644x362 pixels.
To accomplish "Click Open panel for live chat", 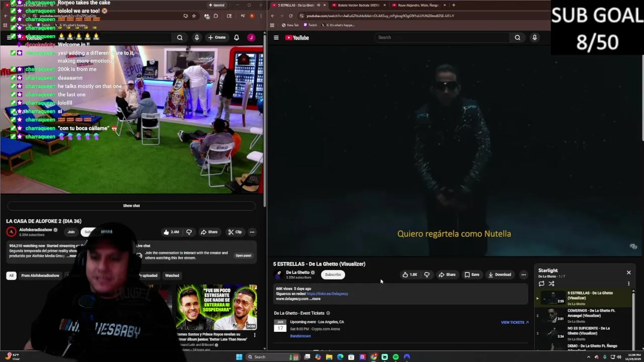I will click(243, 255).
